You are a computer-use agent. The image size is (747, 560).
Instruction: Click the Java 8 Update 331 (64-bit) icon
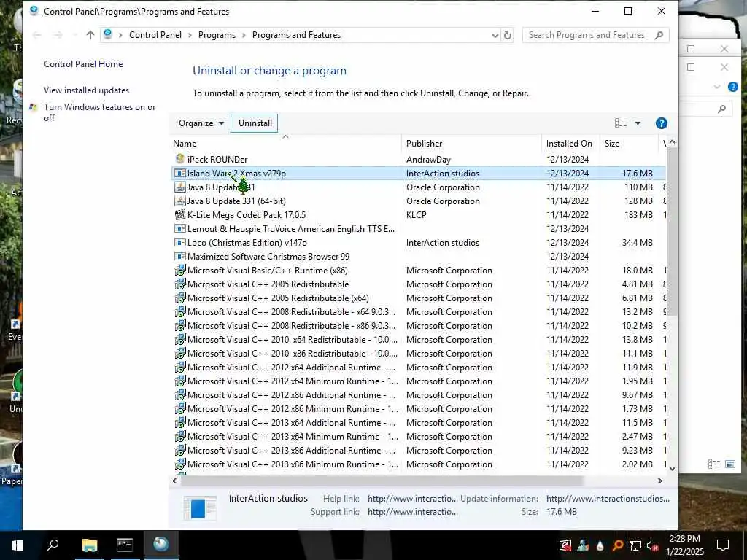tap(179, 201)
